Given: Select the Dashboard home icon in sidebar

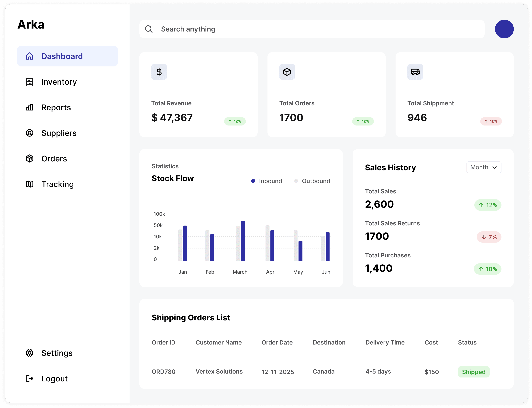Looking at the screenshot, I should coord(30,56).
